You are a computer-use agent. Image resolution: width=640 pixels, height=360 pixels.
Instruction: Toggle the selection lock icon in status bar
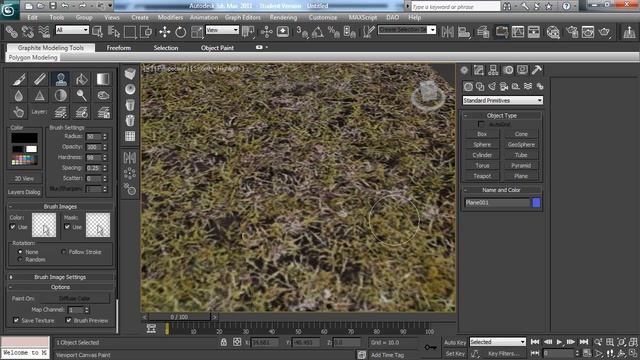(x=224, y=342)
